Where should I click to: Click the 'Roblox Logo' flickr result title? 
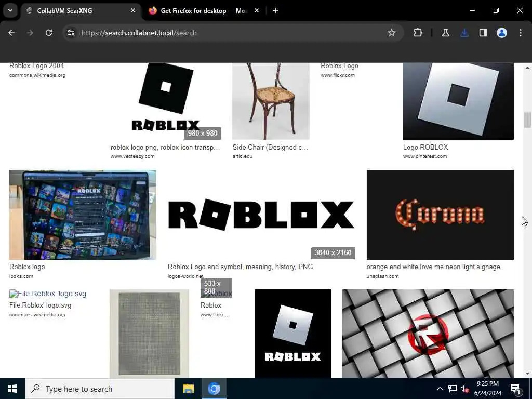pos(339,66)
